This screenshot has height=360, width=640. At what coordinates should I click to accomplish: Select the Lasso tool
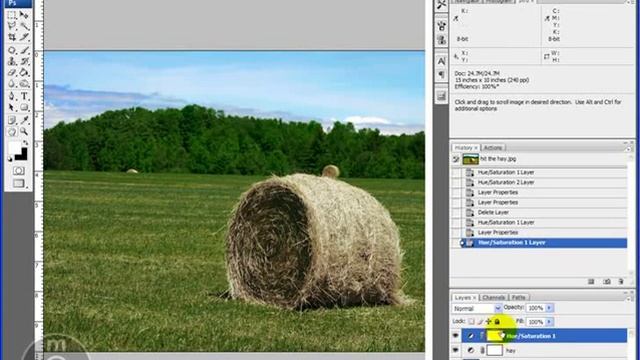point(12,27)
